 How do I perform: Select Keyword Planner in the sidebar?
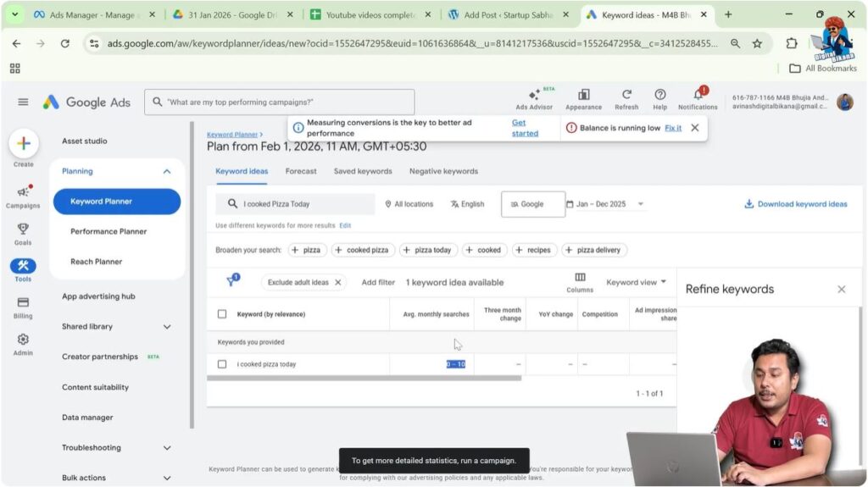(x=117, y=202)
